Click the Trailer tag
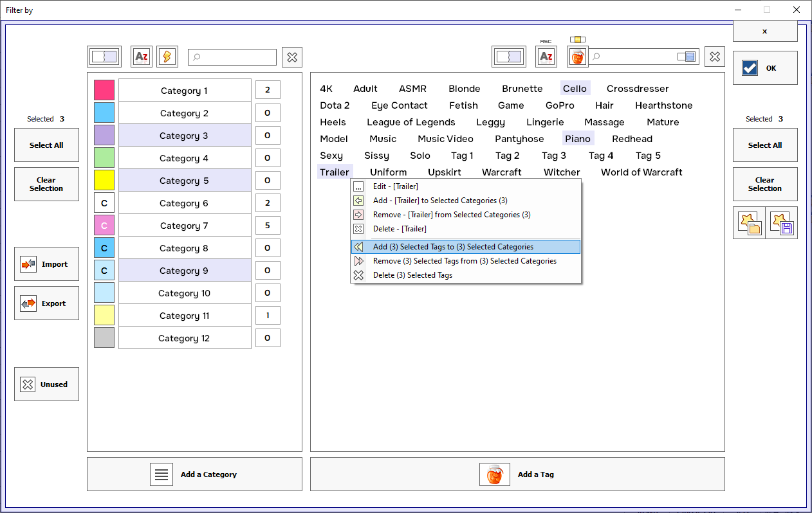This screenshot has height=513, width=812. click(x=335, y=172)
